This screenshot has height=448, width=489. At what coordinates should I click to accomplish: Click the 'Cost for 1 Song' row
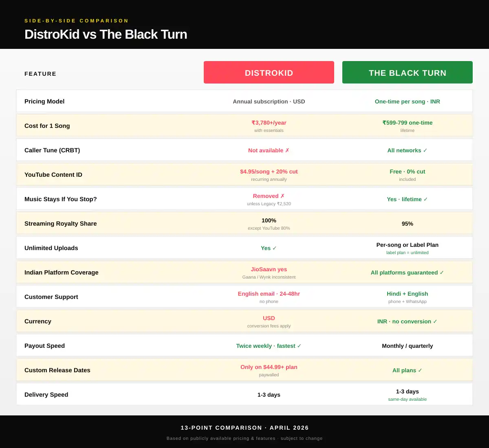[47, 126]
